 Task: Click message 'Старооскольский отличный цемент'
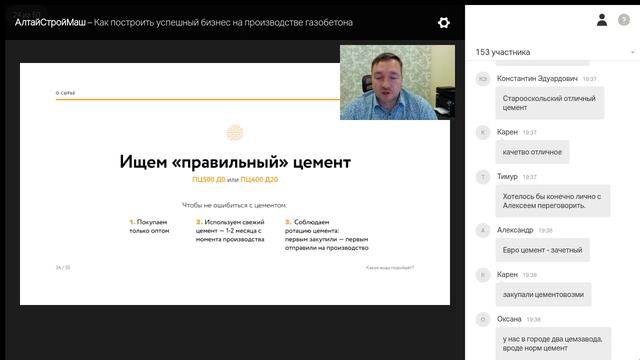(x=549, y=103)
